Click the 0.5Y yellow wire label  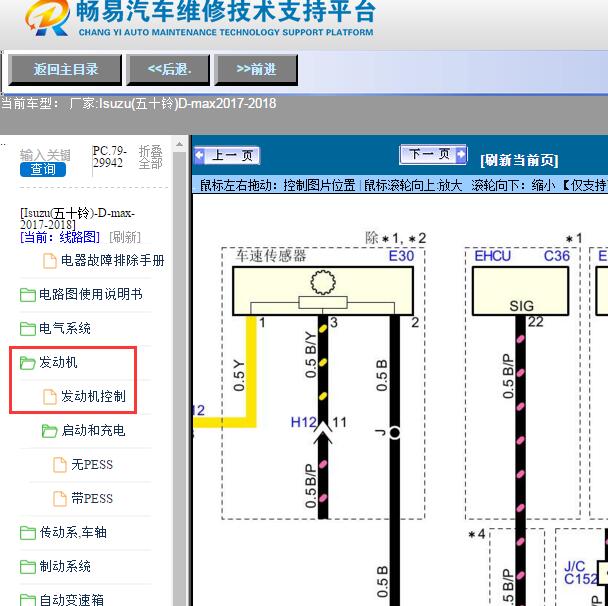239,375
